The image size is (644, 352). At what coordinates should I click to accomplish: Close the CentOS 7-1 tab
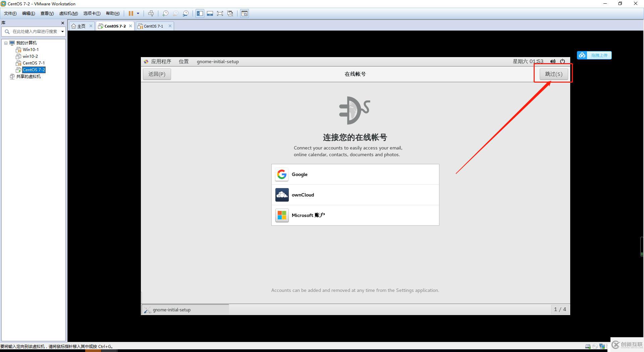[170, 26]
